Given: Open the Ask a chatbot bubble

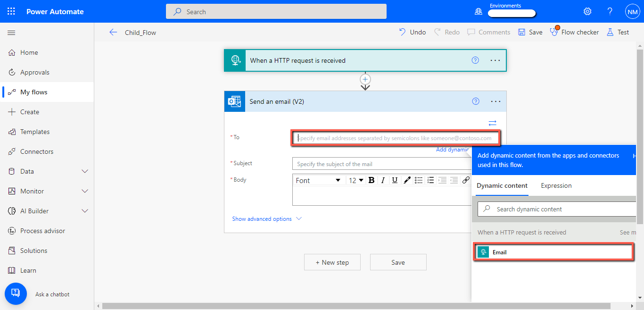Looking at the screenshot, I should 16,293.
